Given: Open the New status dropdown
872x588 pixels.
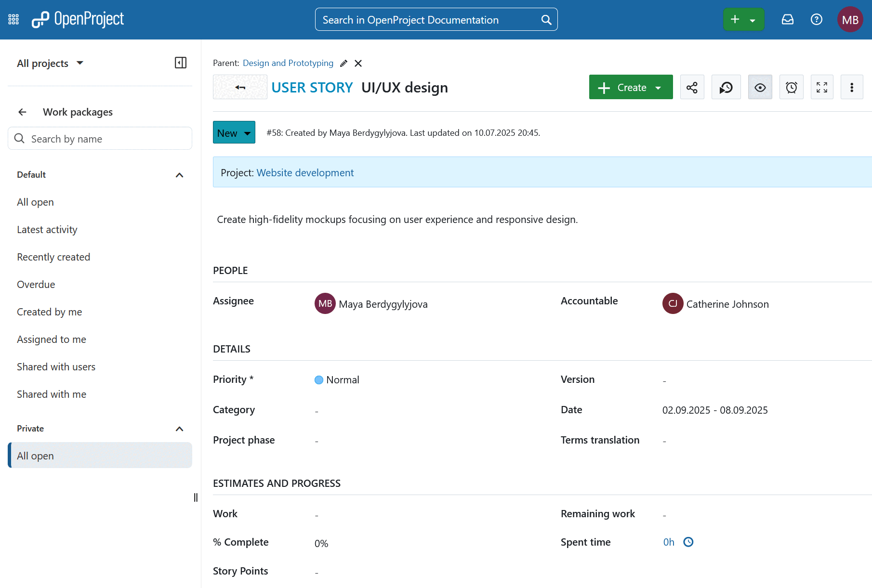Looking at the screenshot, I should (x=234, y=132).
